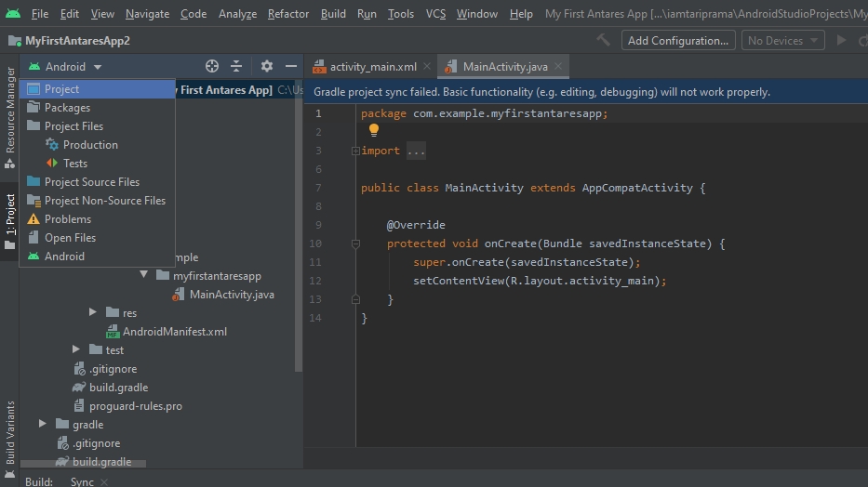This screenshot has width=868, height=487.
Task: Expand the res folder
Action: (93, 313)
